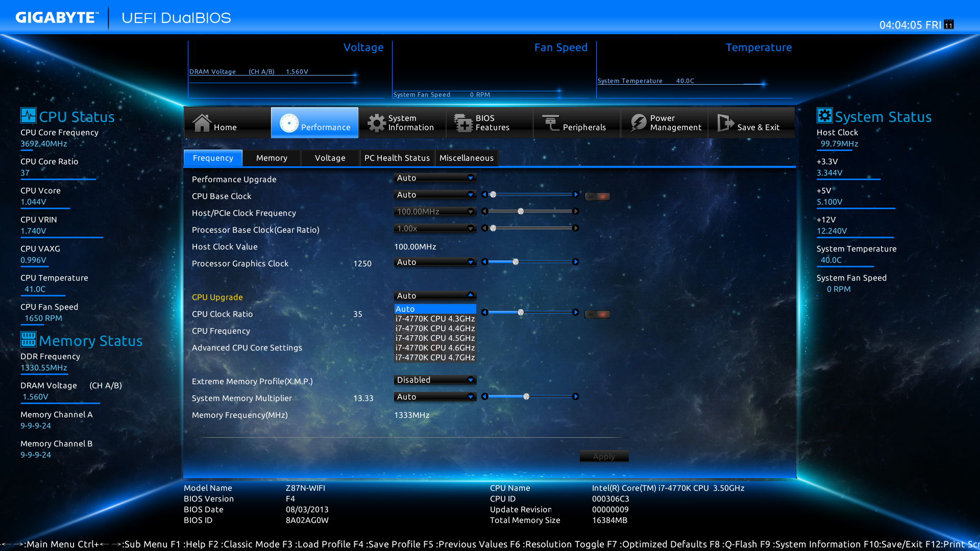Open Save & Exit via its door icon
Image resolution: width=980 pixels, height=551 pixels.
click(x=725, y=123)
